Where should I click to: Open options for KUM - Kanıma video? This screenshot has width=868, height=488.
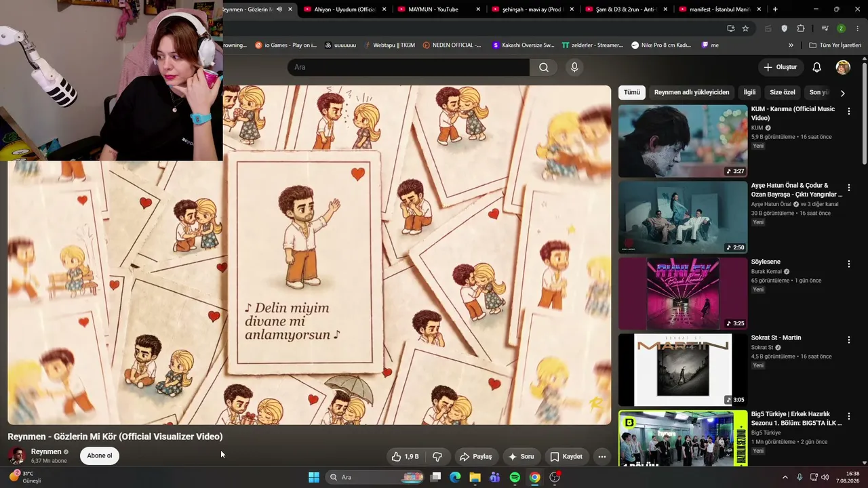(x=848, y=111)
